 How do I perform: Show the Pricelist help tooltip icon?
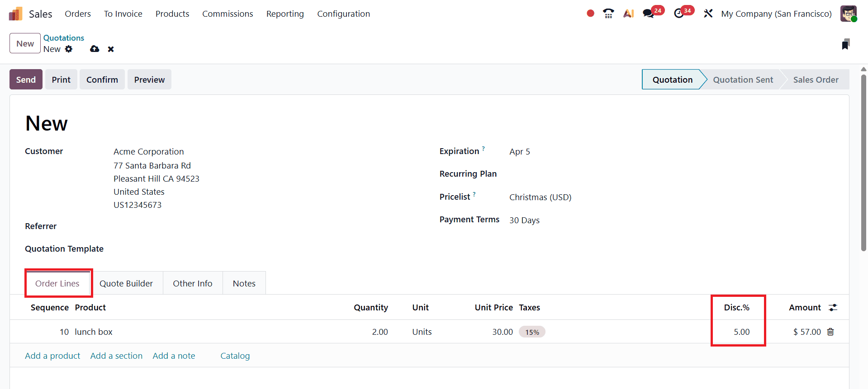coord(474,194)
